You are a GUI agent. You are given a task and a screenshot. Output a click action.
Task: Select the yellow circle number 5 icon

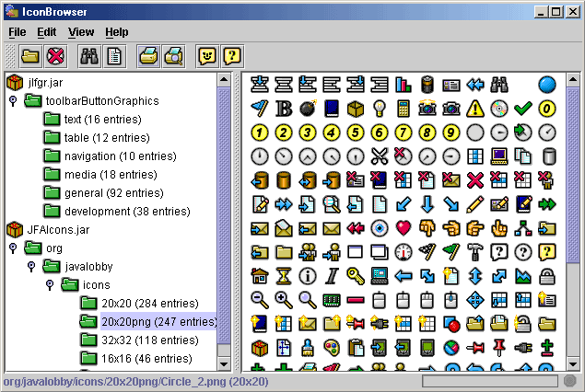click(356, 132)
